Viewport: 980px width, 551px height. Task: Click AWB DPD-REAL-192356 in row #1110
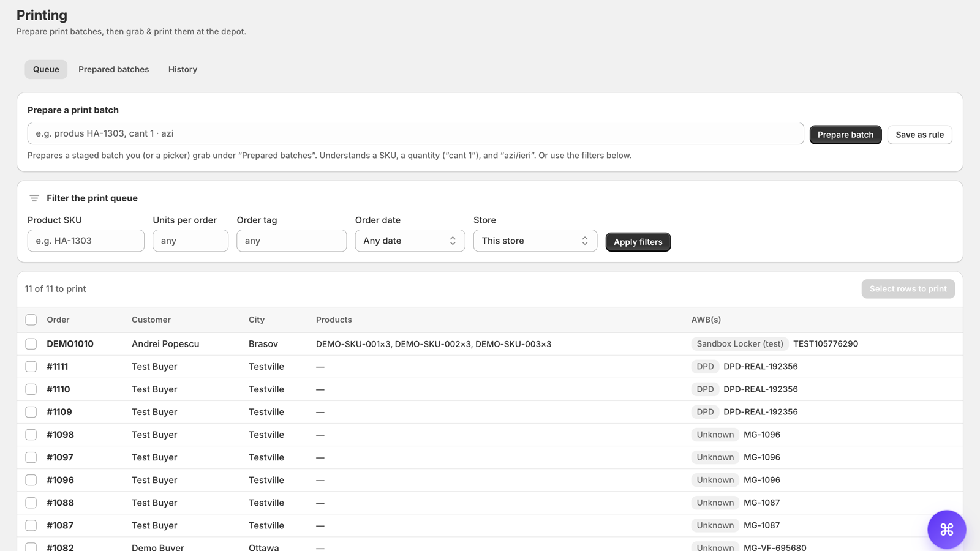pyautogui.click(x=761, y=389)
